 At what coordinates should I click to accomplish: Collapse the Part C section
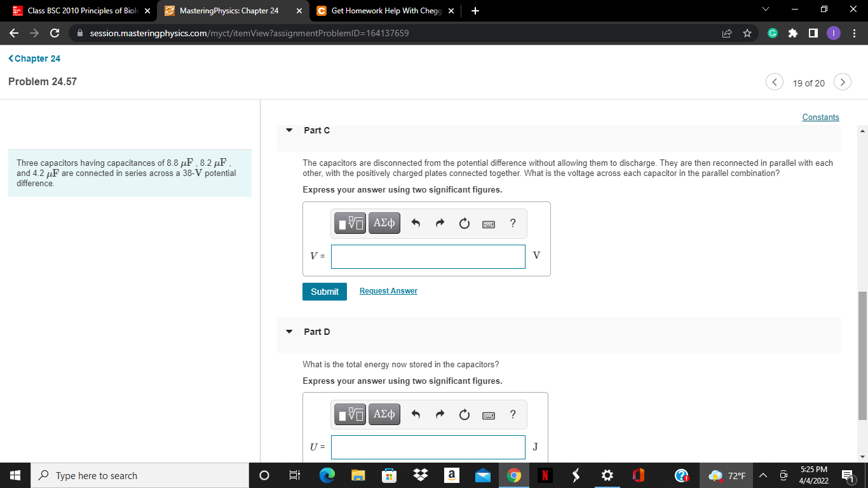[x=289, y=130]
